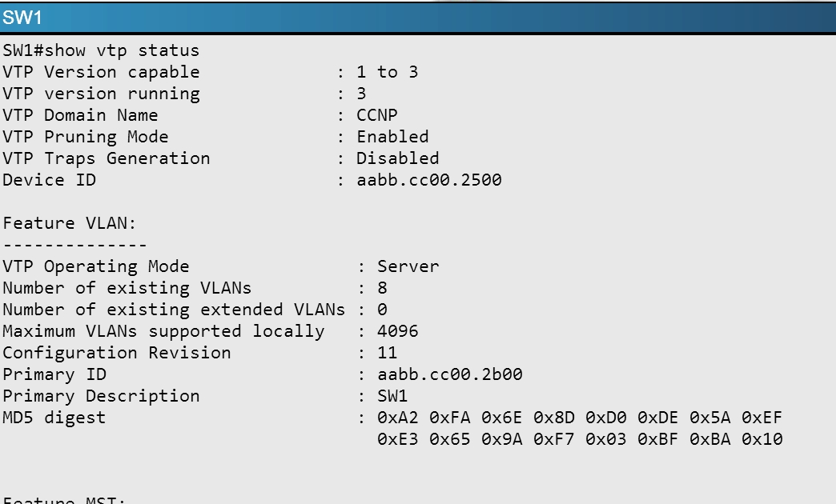
Task: Click the Number of existing VLANs value 8
Action: 382,288
